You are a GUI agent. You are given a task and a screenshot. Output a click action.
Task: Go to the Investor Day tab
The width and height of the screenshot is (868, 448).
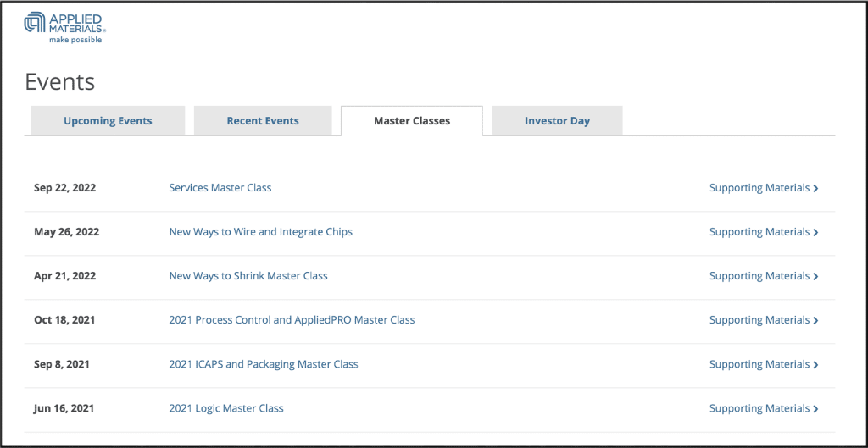click(557, 121)
